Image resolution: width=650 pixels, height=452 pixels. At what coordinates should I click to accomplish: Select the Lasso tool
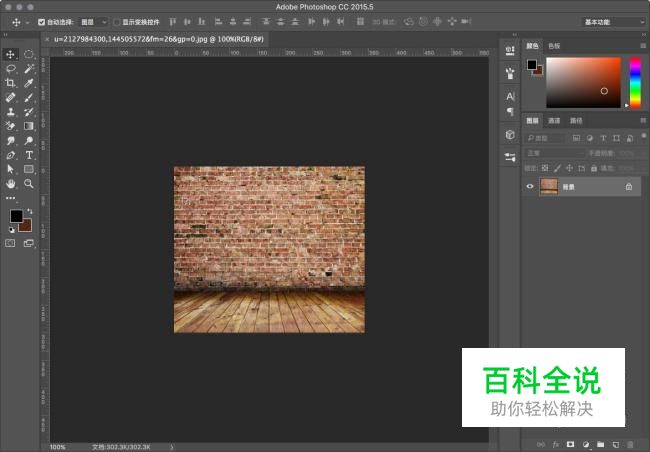[11, 69]
